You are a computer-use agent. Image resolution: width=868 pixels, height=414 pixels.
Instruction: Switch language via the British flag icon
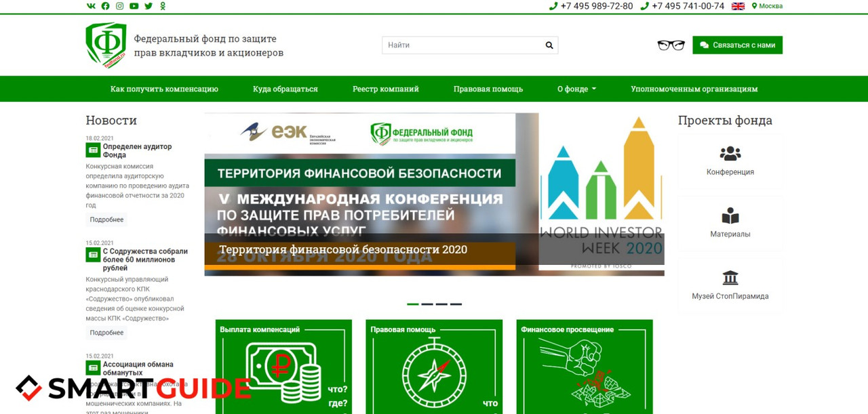tap(738, 6)
